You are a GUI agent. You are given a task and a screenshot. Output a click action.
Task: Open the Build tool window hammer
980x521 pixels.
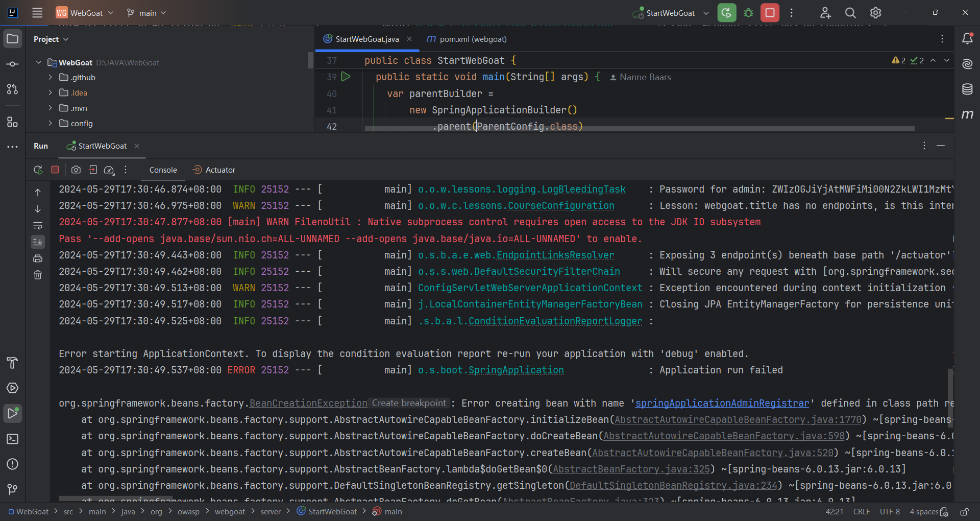click(x=13, y=363)
